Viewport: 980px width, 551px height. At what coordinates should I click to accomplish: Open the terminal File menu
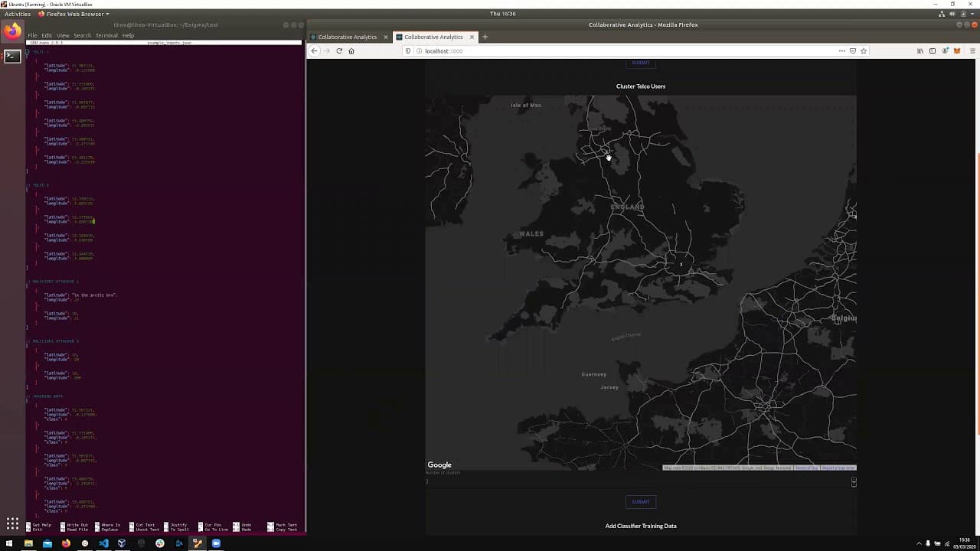[x=32, y=36]
